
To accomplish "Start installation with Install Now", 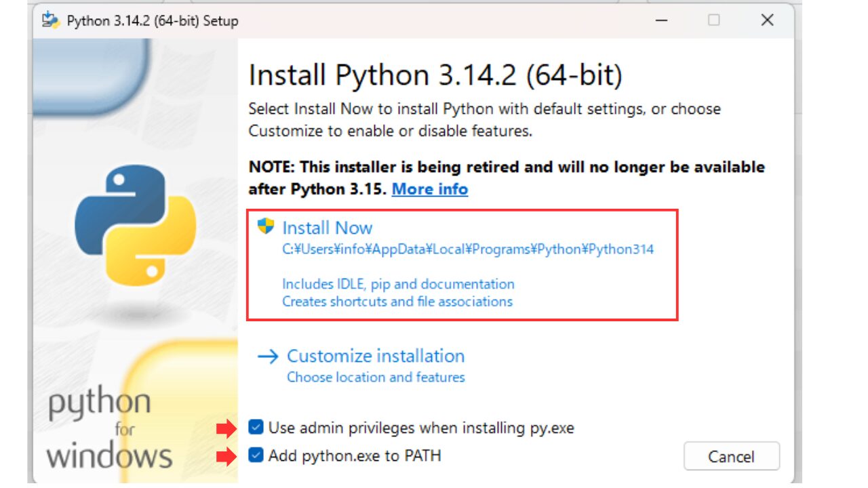I will pos(328,228).
